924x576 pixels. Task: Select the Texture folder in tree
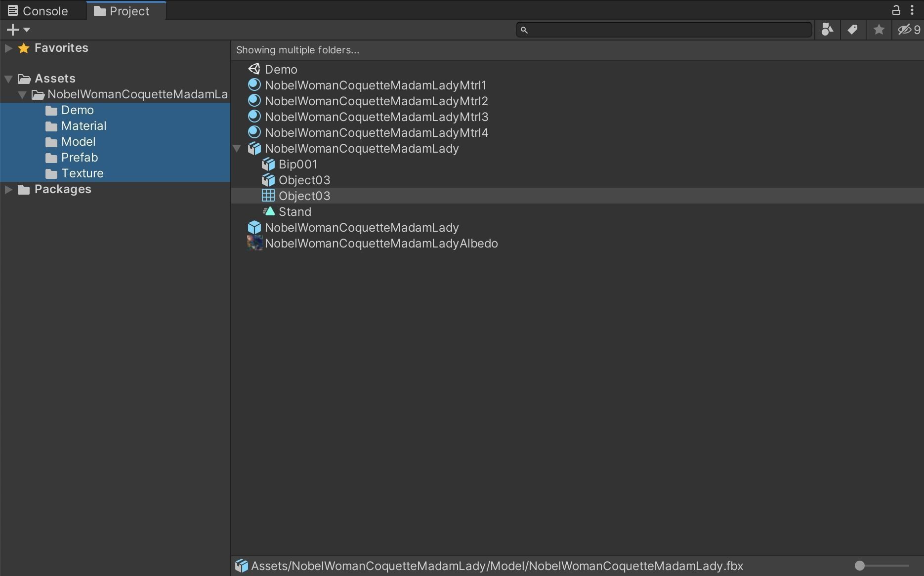[115, 173]
